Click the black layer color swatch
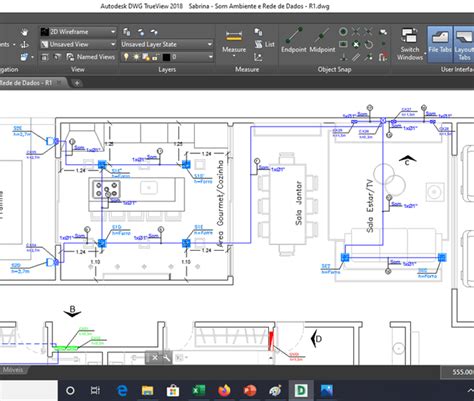This screenshot has width=474, height=401. [x=166, y=57]
